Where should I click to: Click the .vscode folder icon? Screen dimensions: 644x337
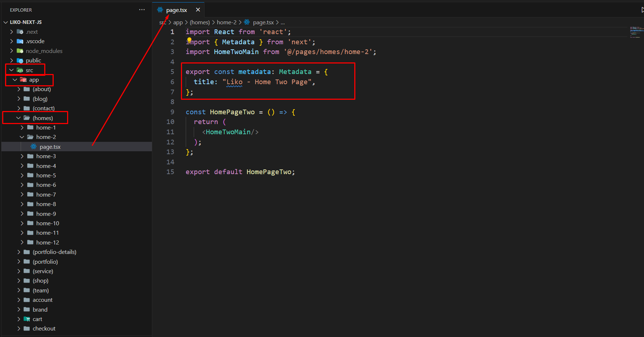[x=20, y=41]
